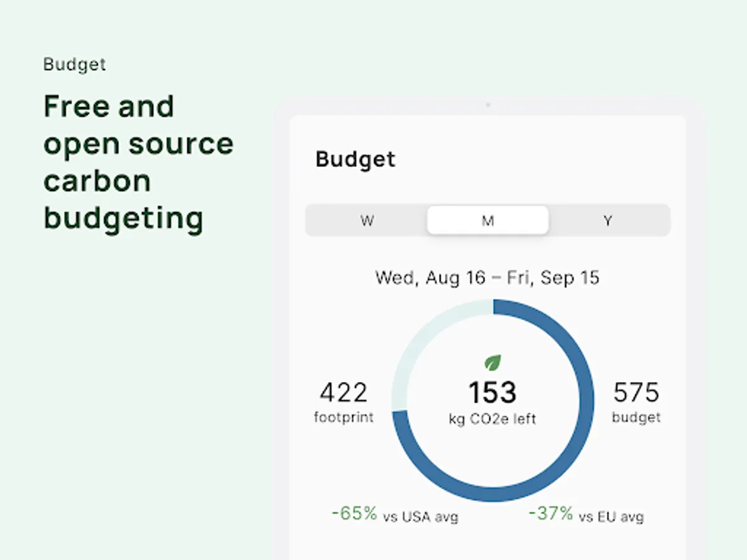Viewport: 747px width, 560px height.
Task: Tap the 422 footprint number
Action: tap(344, 393)
